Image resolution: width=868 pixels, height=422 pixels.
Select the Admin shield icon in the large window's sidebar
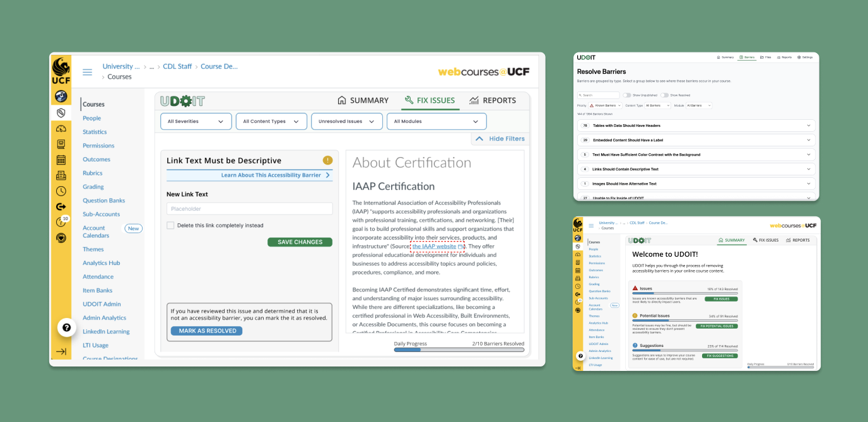tap(61, 112)
